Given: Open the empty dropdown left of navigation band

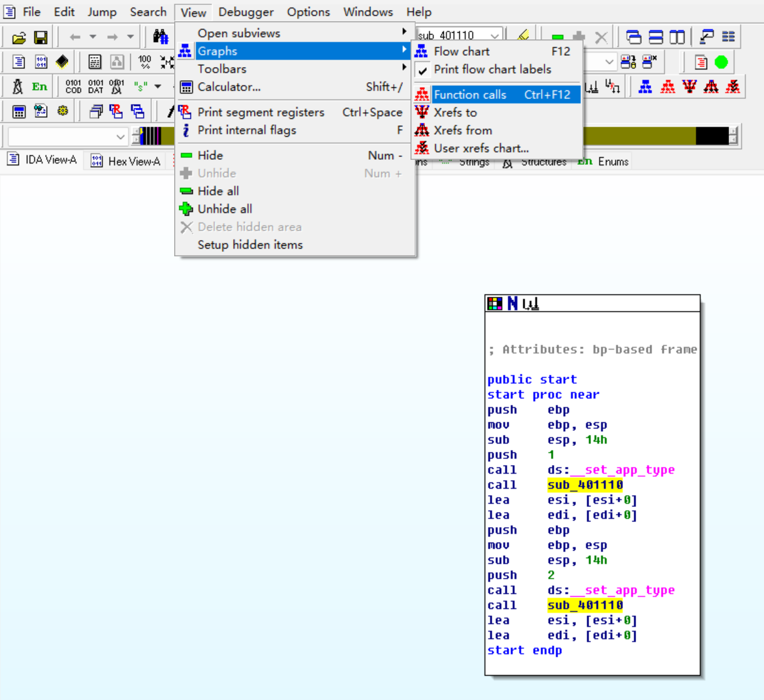Looking at the screenshot, I should tap(120, 136).
